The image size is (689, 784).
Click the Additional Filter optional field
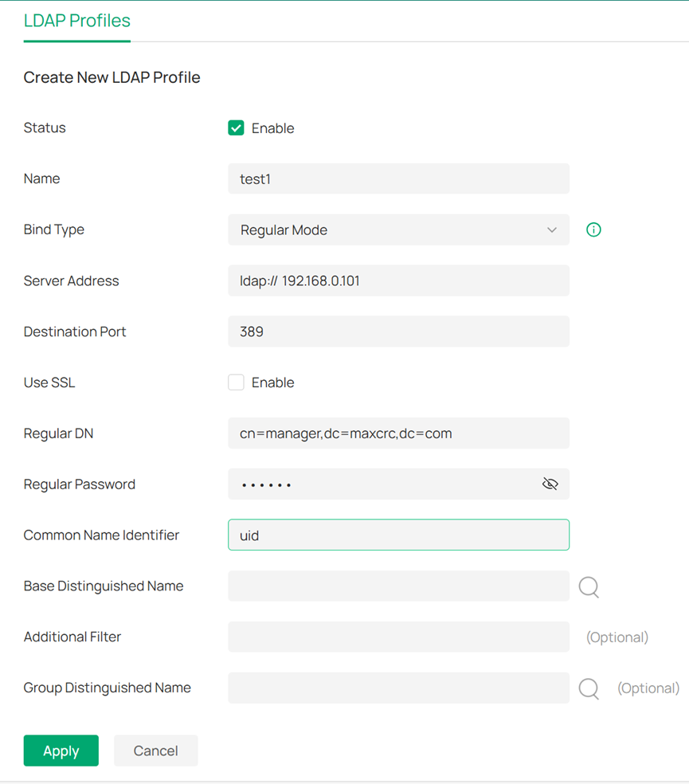tap(398, 637)
